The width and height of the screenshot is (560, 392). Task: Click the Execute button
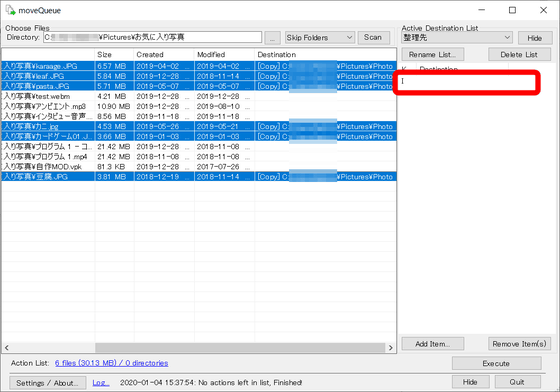click(x=496, y=363)
